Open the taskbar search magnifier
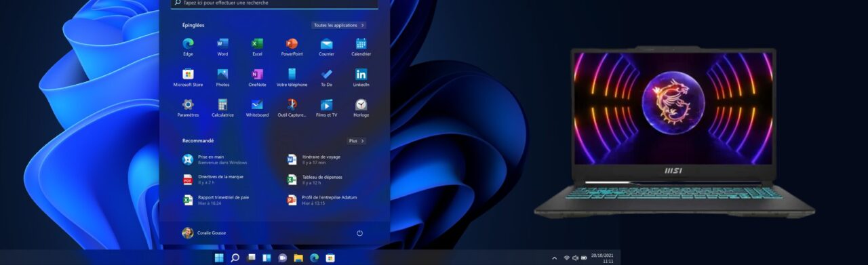868x265 pixels. 235,258
